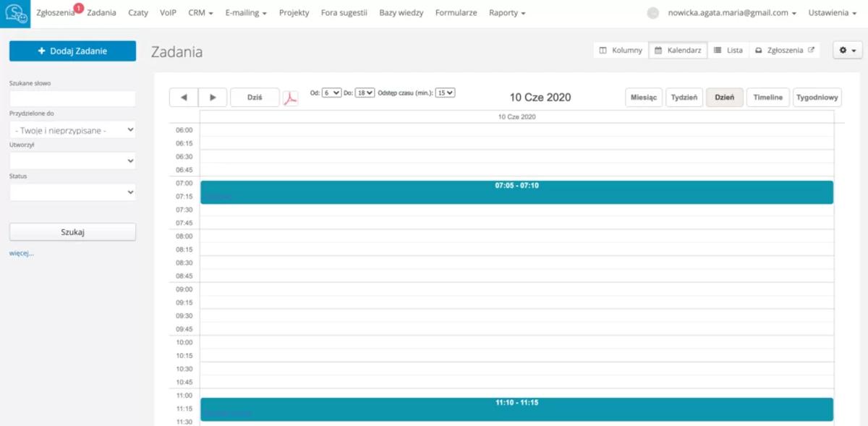Click the 06:00 time slot label
Viewport: 868px width, 426px height.
click(x=184, y=130)
